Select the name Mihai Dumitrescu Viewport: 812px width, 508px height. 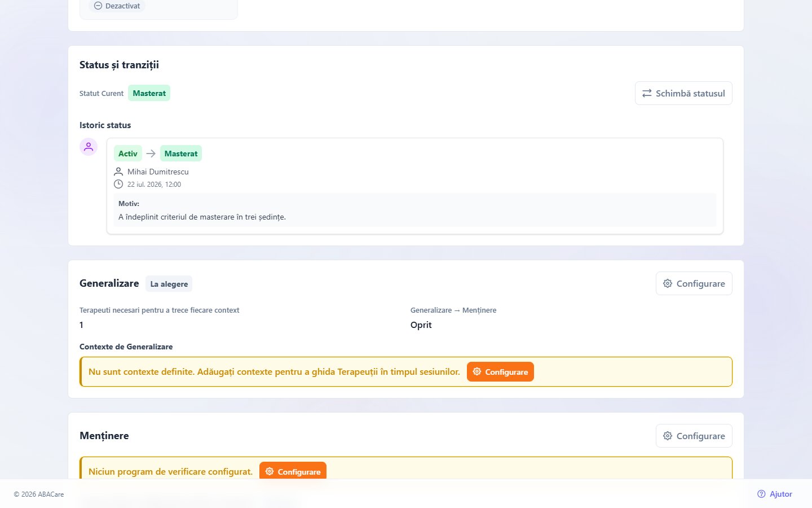coord(158,172)
